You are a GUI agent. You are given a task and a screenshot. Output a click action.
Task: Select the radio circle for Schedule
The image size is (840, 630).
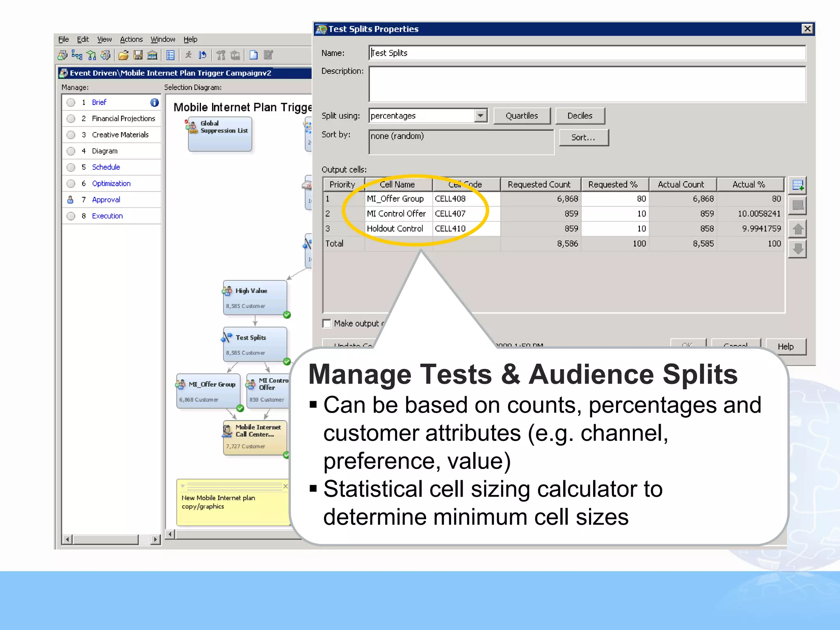click(71, 167)
